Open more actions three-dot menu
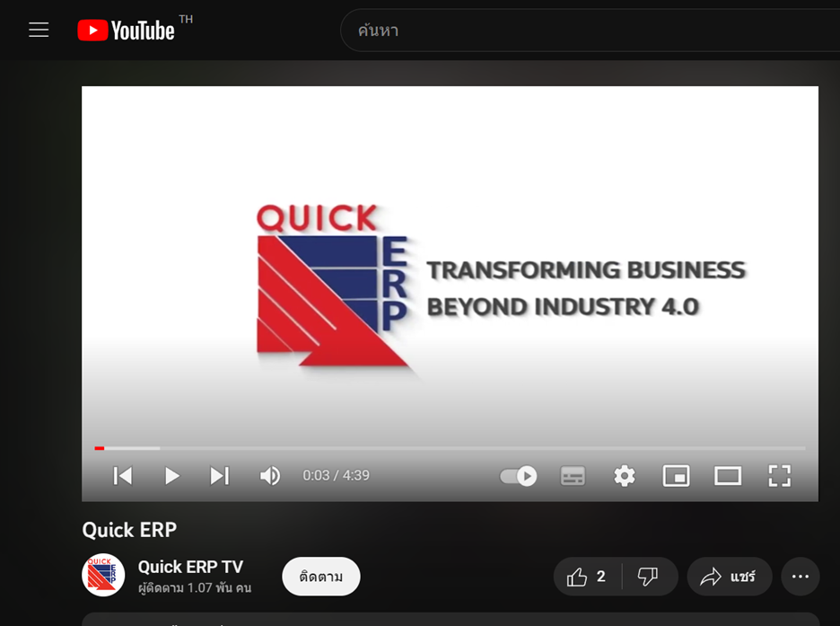840x626 pixels. (801, 577)
